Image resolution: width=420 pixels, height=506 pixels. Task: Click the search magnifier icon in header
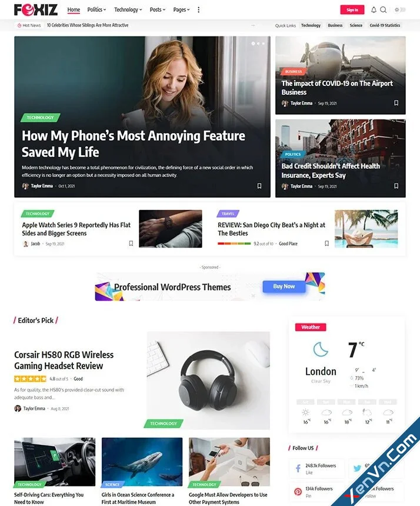(x=383, y=9)
